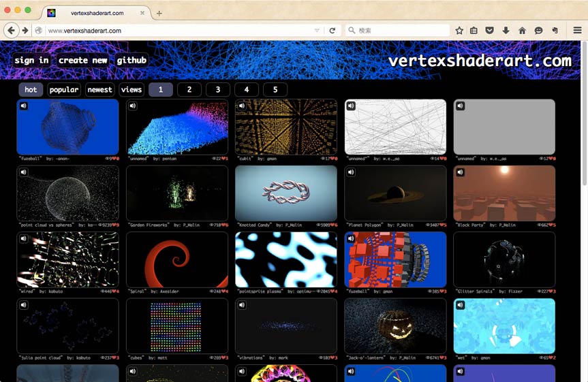Click the page's vertical scrollbar thumb

click(x=584, y=112)
